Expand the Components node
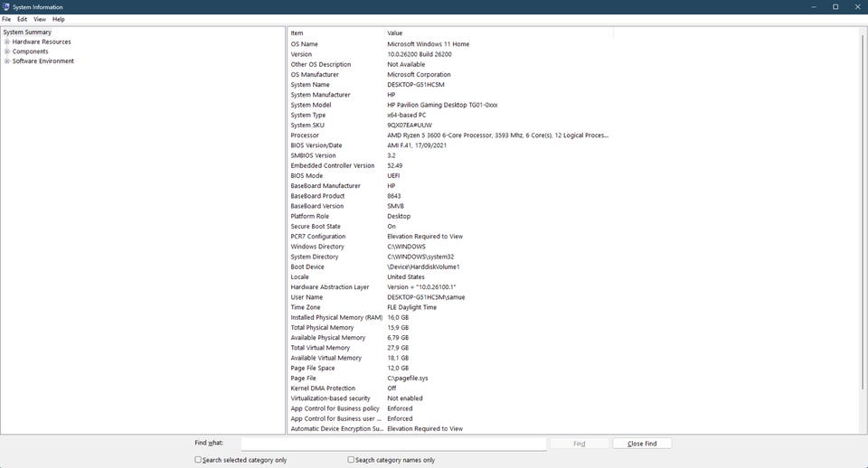Image resolution: width=868 pixels, height=468 pixels. 7,51
